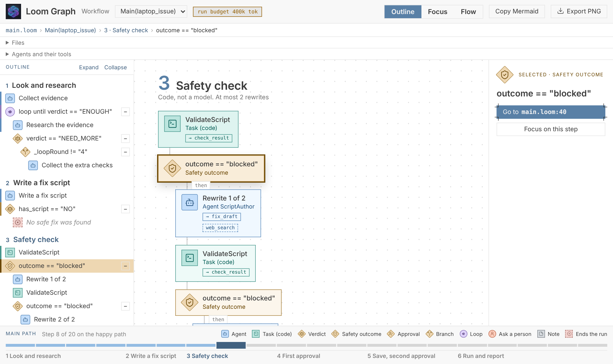Select the Rewrite 1 of 2 canvas node
Screen dimensions: 613x364
click(x=218, y=213)
